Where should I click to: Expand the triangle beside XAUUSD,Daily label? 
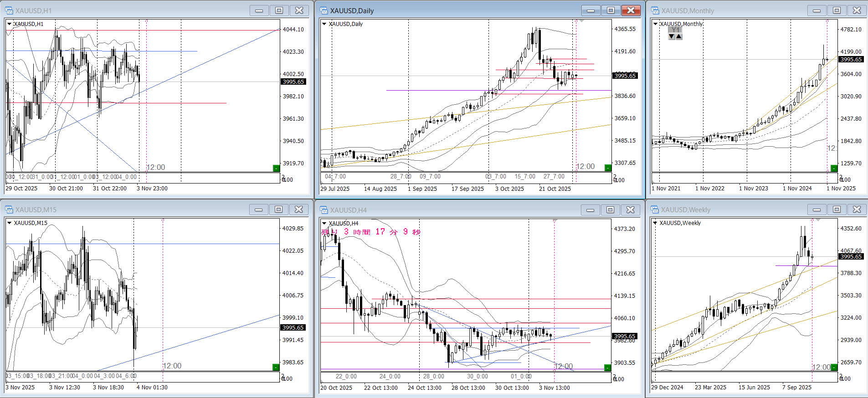pyautogui.click(x=324, y=24)
